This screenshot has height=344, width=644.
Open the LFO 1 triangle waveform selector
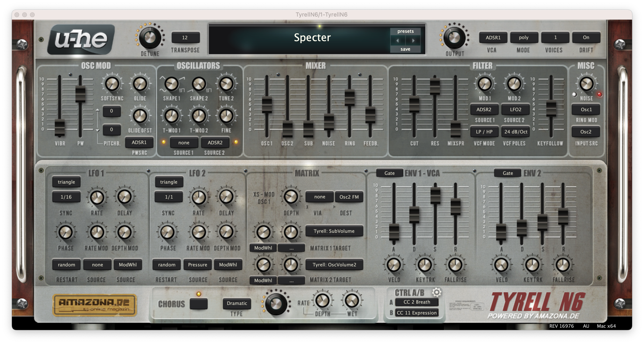click(x=66, y=182)
